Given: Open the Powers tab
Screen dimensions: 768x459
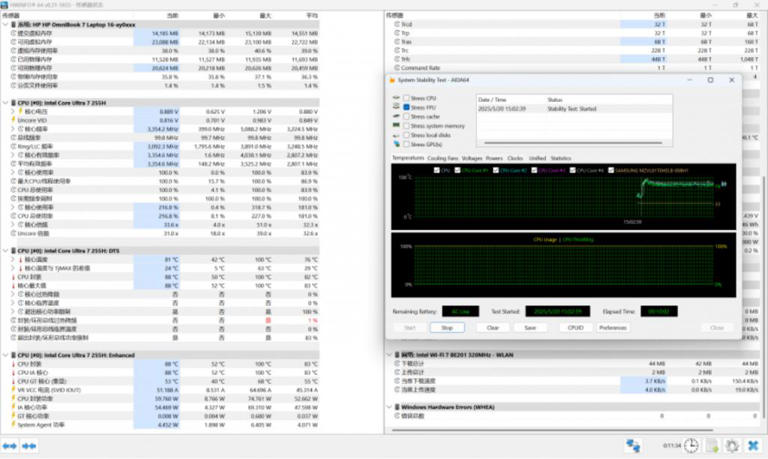Looking at the screenshot, I should tap(494, 158).
